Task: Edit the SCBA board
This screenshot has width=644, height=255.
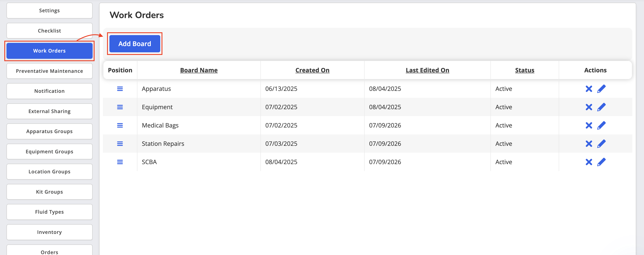Action: (x=601, y=162)
